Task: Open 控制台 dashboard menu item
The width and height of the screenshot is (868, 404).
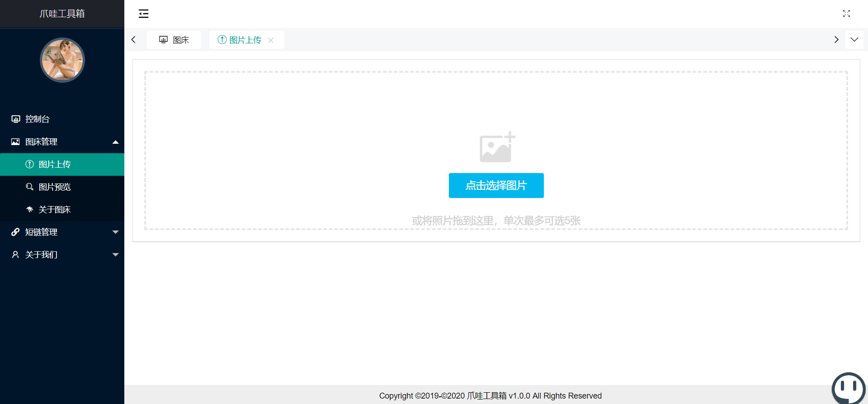Action: tap(62, 119)
